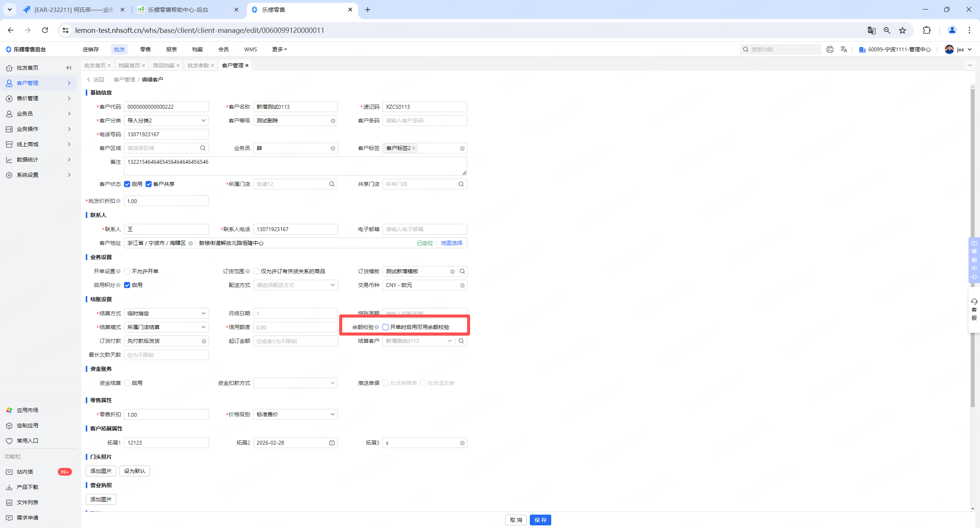
Task: Uncheck the 客户共享 checkbox
Action: (x=149, y=184)
